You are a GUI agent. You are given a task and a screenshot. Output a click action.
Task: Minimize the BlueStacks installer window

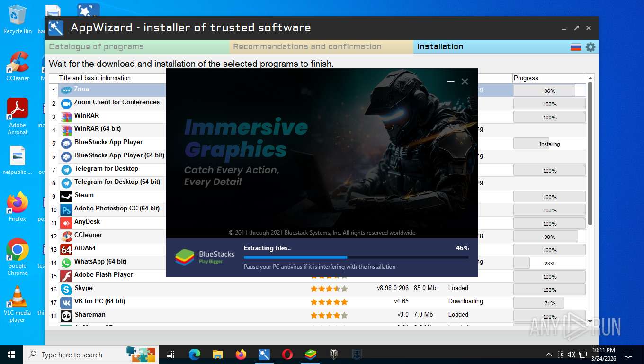click(x=451, y=82)
